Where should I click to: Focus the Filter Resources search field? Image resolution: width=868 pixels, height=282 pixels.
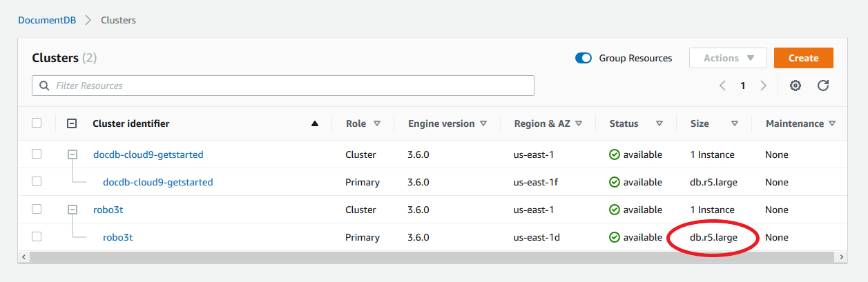[x=283, y=85]
